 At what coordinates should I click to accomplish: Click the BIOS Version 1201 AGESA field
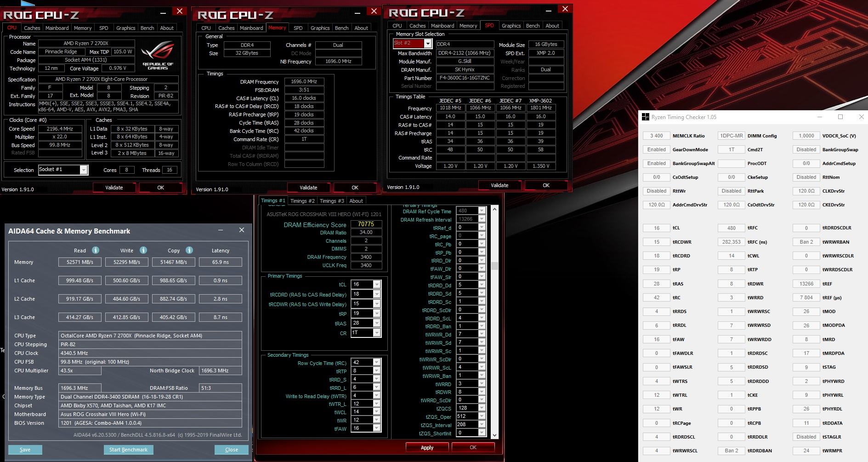pyautogui.click(x=150, y=423)
